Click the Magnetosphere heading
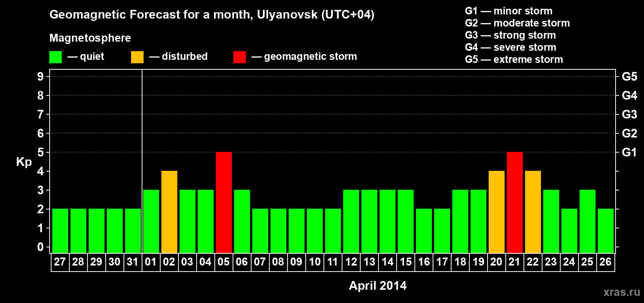 click(x=90, y=38)
